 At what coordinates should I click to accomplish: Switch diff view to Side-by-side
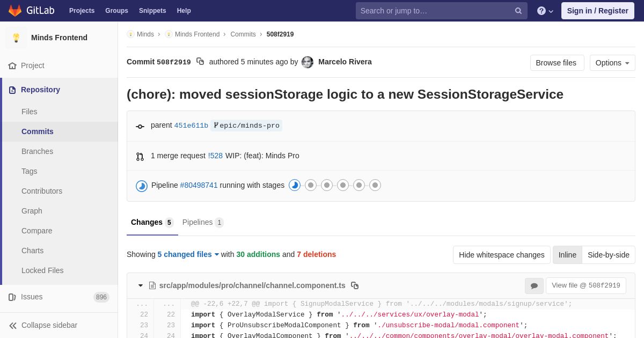point(609,255)
